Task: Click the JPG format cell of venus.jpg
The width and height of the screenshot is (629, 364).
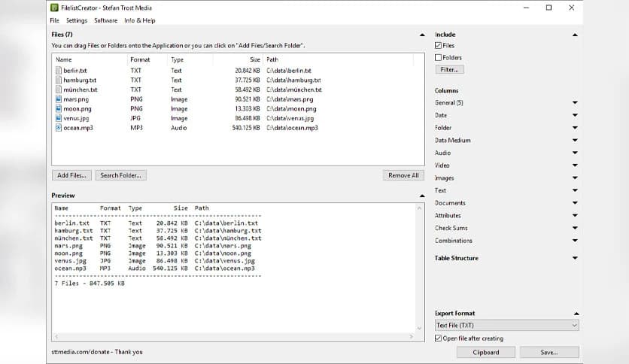Action: 135,118
